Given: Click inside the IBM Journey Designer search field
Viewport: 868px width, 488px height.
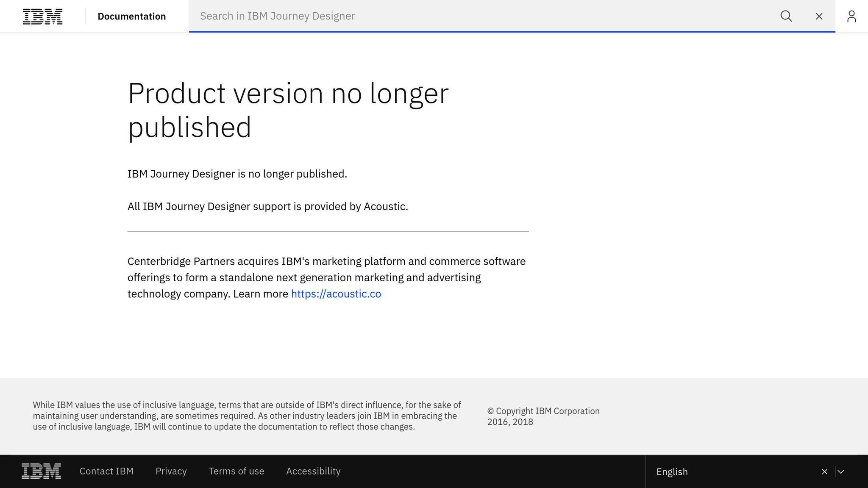Looking at the screenshot, I should pos(381,16).
